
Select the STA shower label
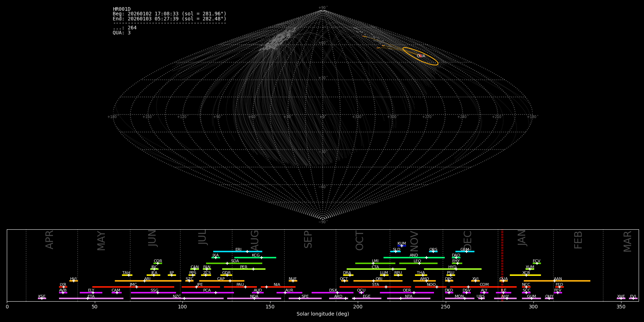375,285
